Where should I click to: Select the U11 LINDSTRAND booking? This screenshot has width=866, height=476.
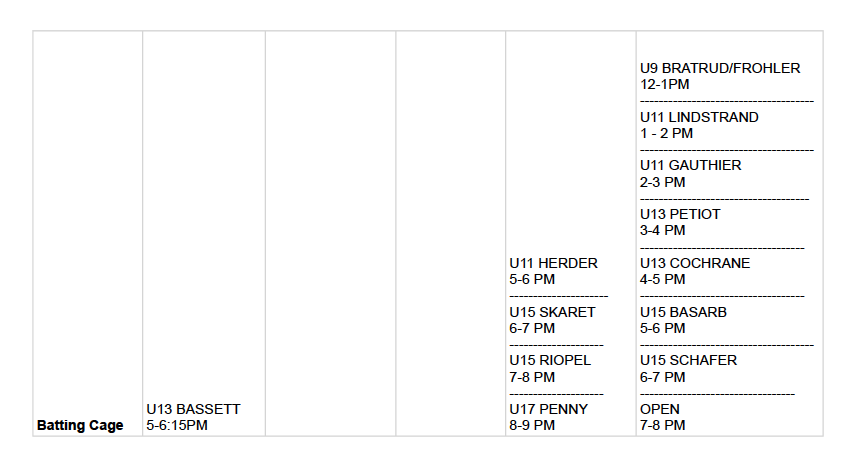point(699,117)
